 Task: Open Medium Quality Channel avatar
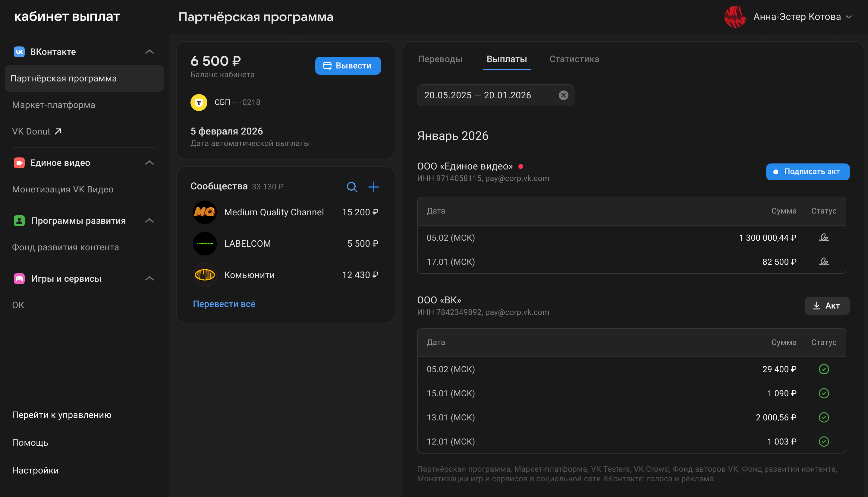pyautogui.click(x=205, y=212)
